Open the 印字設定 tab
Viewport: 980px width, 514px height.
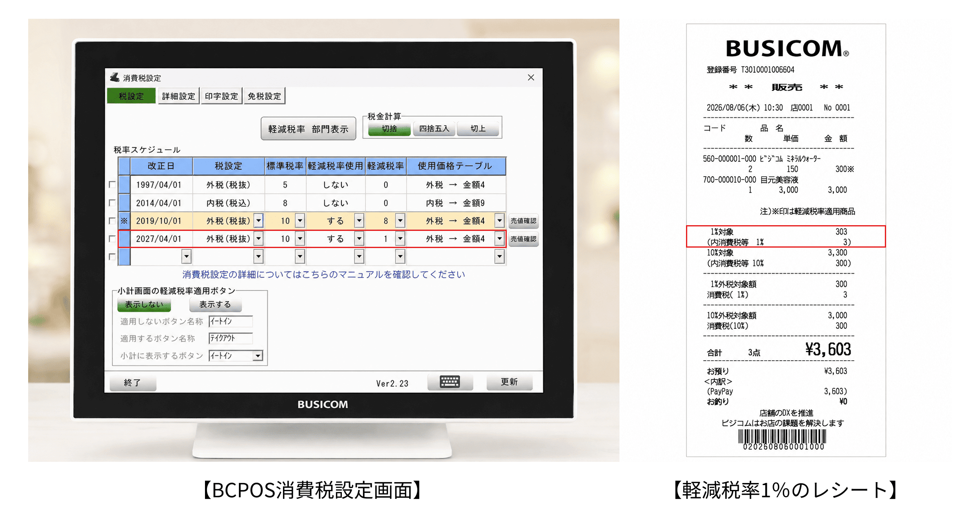click(221, 96)
